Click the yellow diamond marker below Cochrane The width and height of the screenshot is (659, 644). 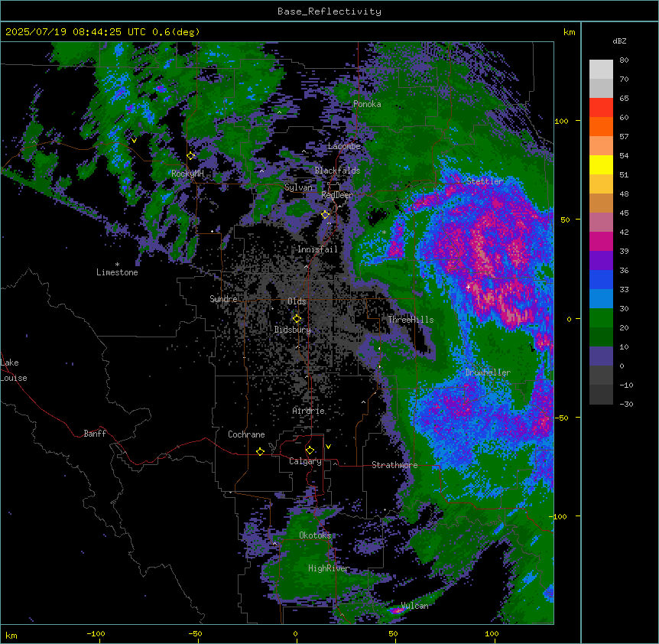pyautogui.click(x=261, y=451)
